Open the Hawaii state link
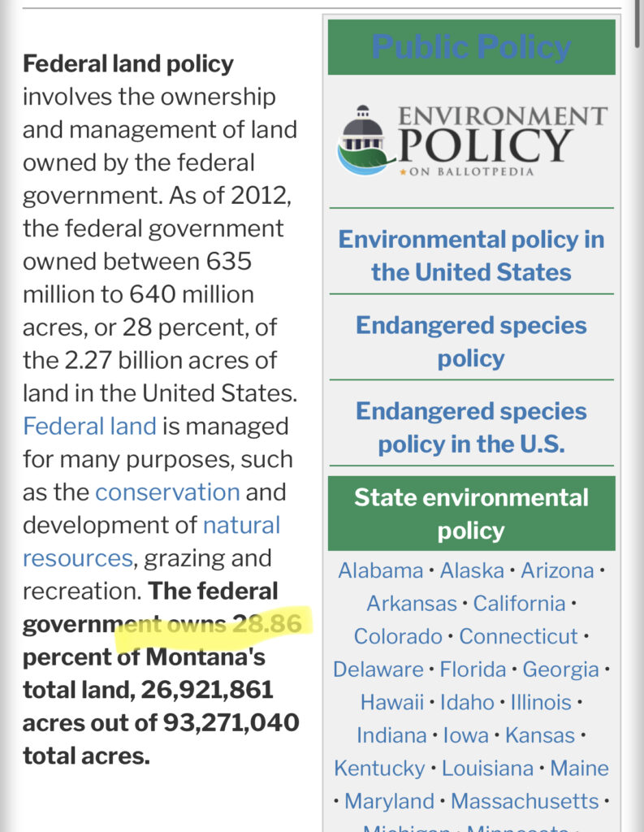The height and width of the screenshot is (832, 644). coord(392,702)
